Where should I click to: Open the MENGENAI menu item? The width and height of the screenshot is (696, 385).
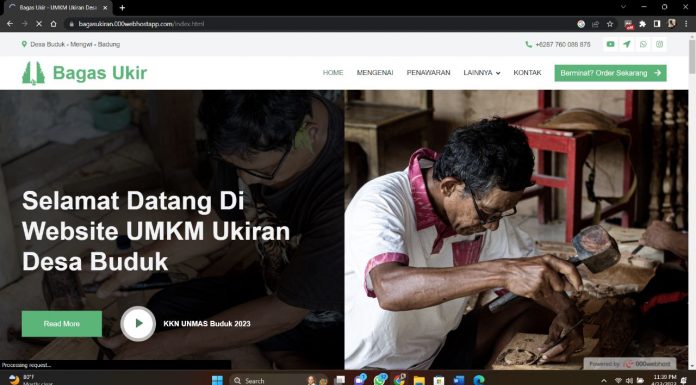point(375,73)
